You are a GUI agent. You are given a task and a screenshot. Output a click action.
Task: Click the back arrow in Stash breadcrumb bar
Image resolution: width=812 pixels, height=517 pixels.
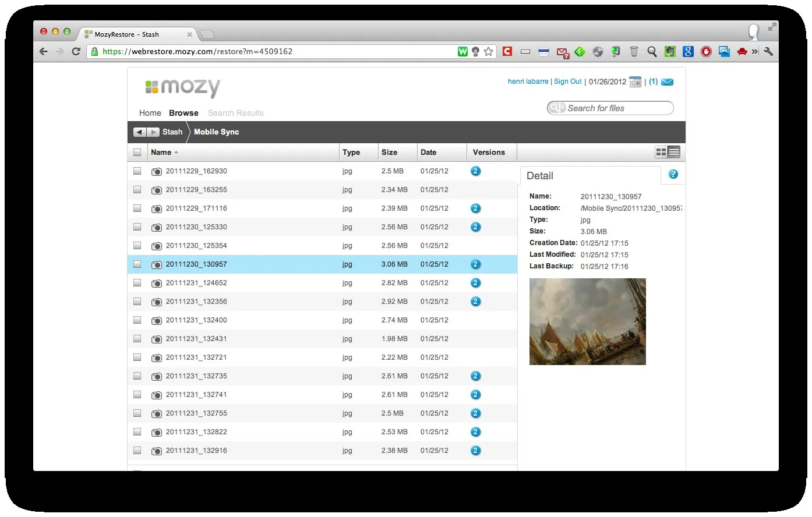click(x=139, y=132)
